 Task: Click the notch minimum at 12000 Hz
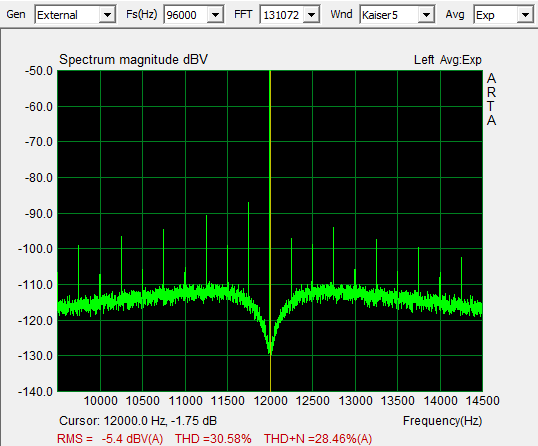[x=270, y=351]
